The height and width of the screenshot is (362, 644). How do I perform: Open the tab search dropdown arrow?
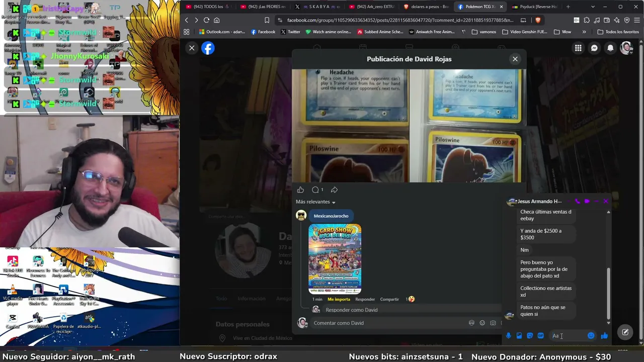[x=593, y=7]
